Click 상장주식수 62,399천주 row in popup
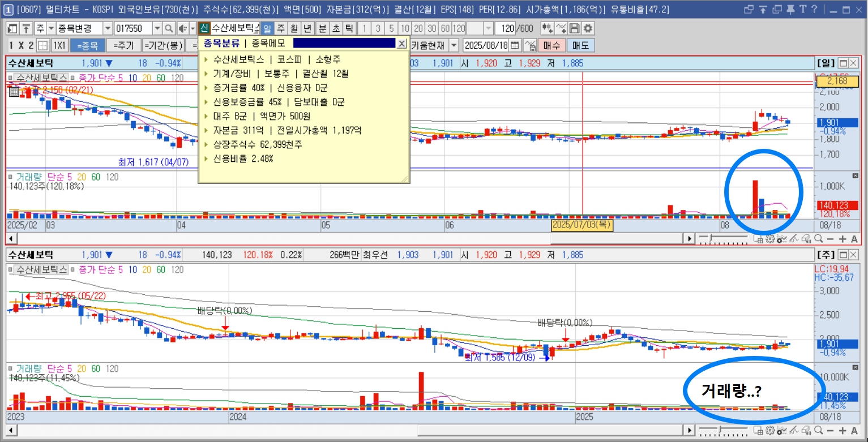 [257, 144]
